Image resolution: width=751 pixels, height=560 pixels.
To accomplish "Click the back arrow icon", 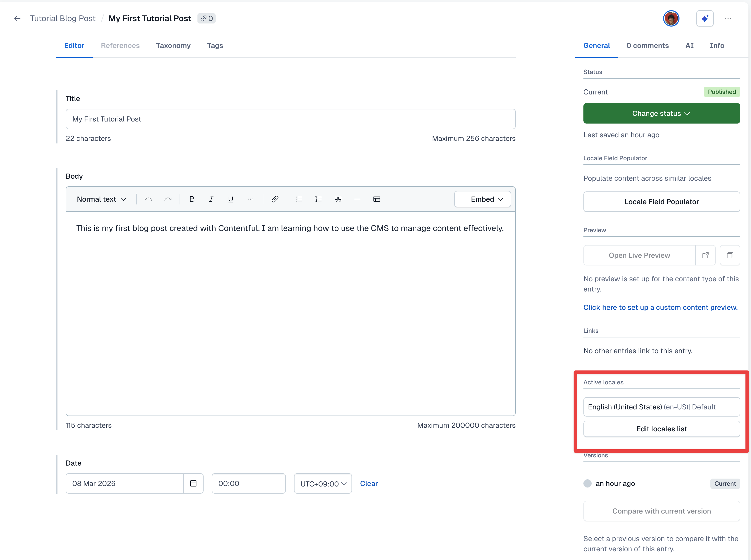I will [17, 18].
